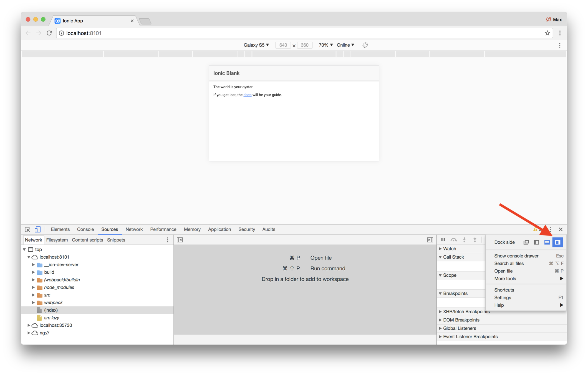Reload the page with the refresh icon

point(49,33)
